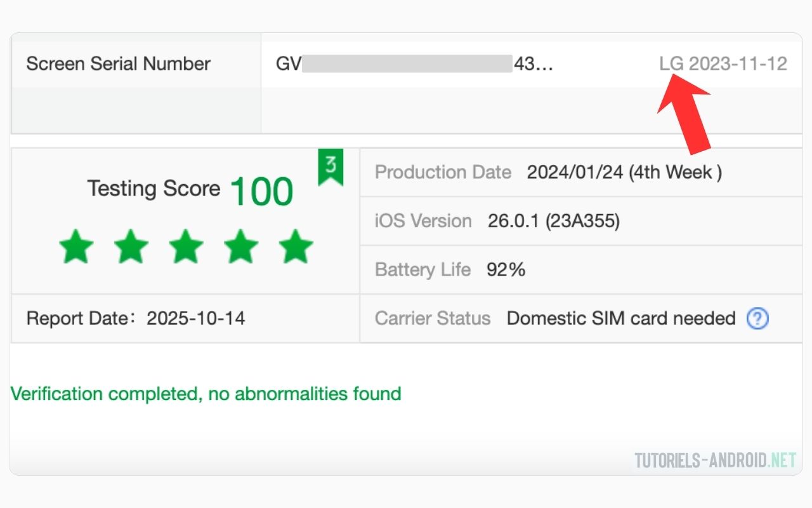The image size is (812, 508).
Task: Click the Battery Life 92% value
Action: click(x=506, y=270)
